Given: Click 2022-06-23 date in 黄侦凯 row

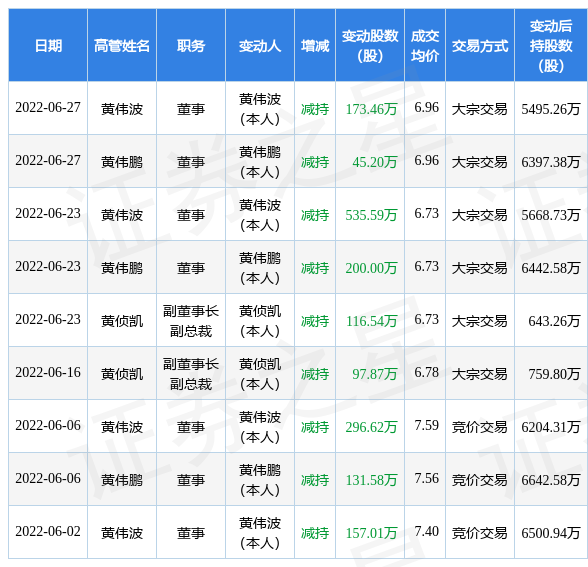Looking at the screenshot, I should tap(48, 320).
